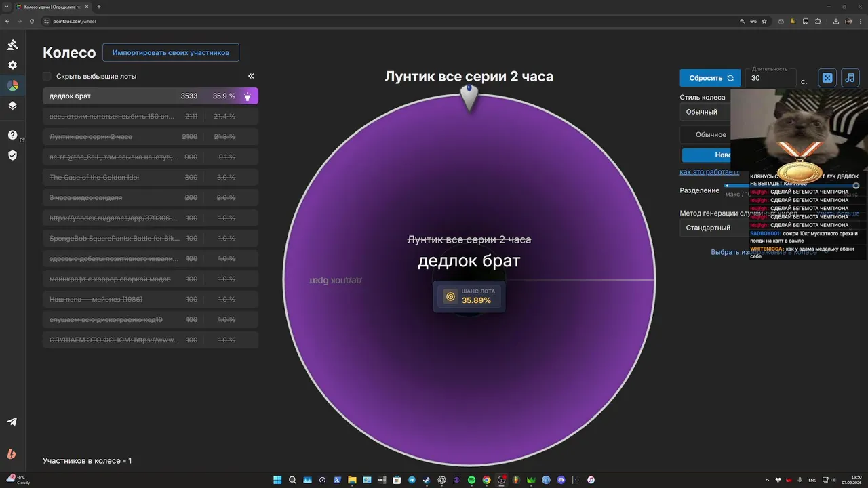Click the Сбросить reset button
This screenshot has width=868, height=488.
[711, 78]
